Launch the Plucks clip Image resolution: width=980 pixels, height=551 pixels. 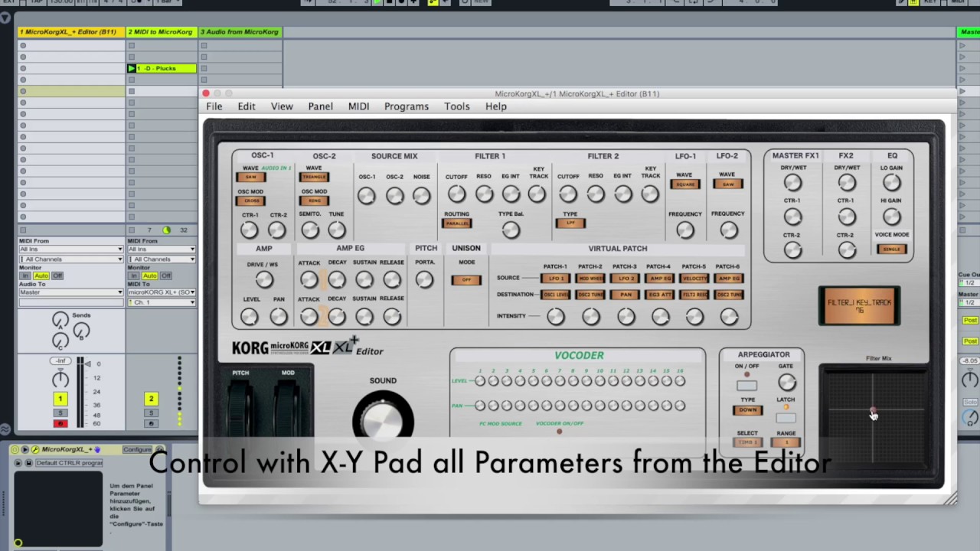[132, 69]
